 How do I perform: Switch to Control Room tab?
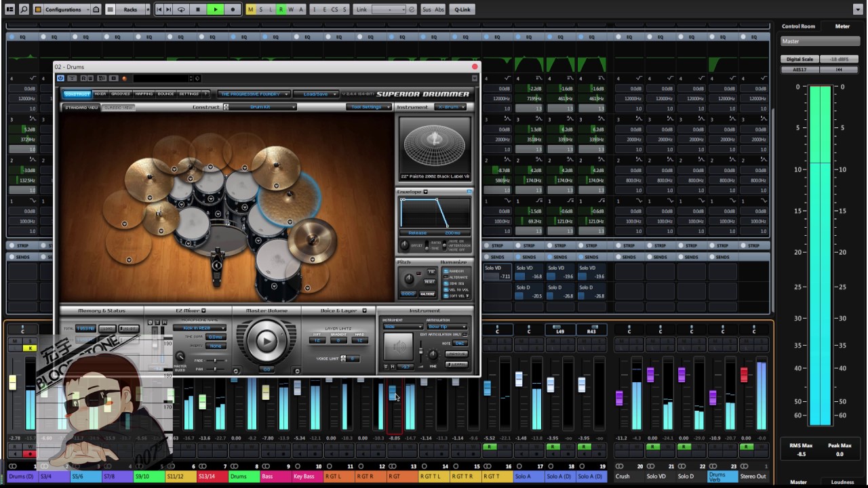click(798, 26)
